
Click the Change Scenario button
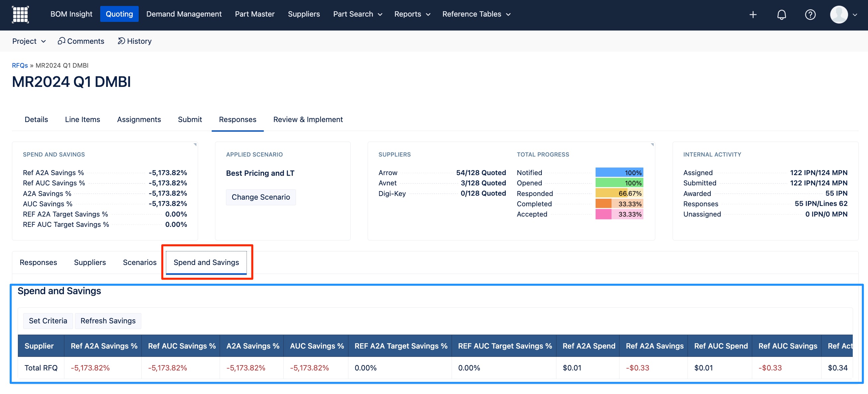click(x=261, y=197)
